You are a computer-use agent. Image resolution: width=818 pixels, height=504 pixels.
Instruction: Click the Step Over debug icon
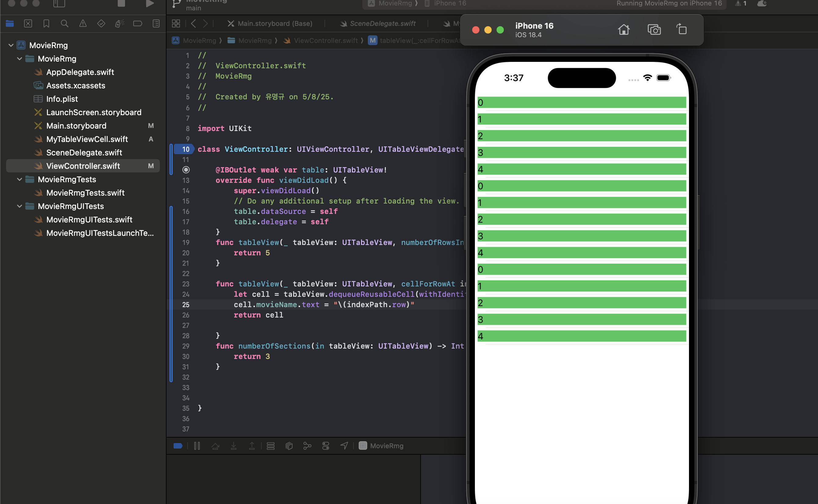click(x=215, y=446)
